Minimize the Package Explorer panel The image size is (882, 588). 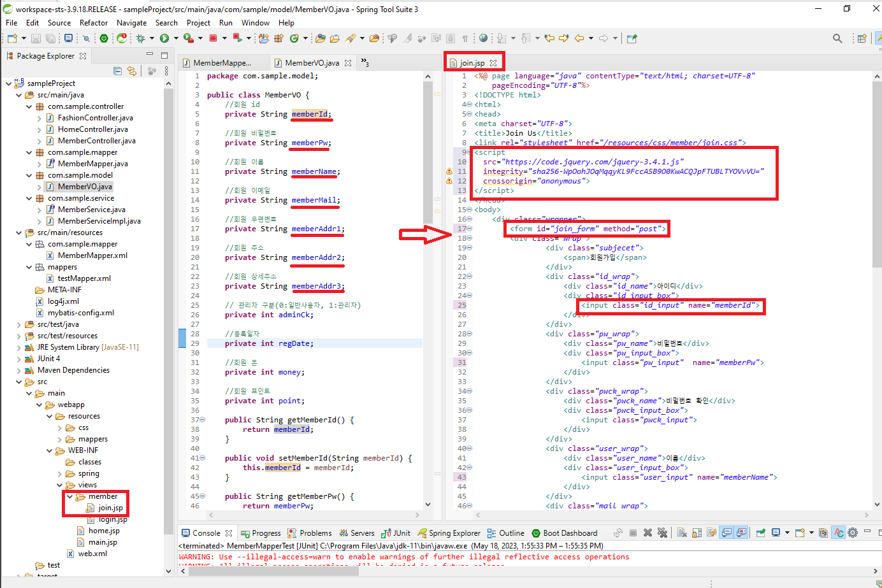(150, 55)
